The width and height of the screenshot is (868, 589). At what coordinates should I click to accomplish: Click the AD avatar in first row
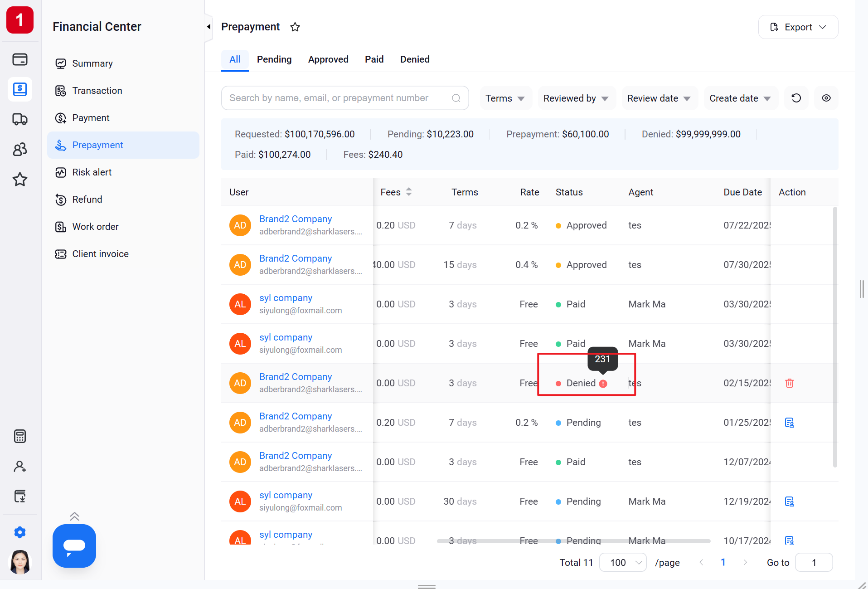pos(240,225)
